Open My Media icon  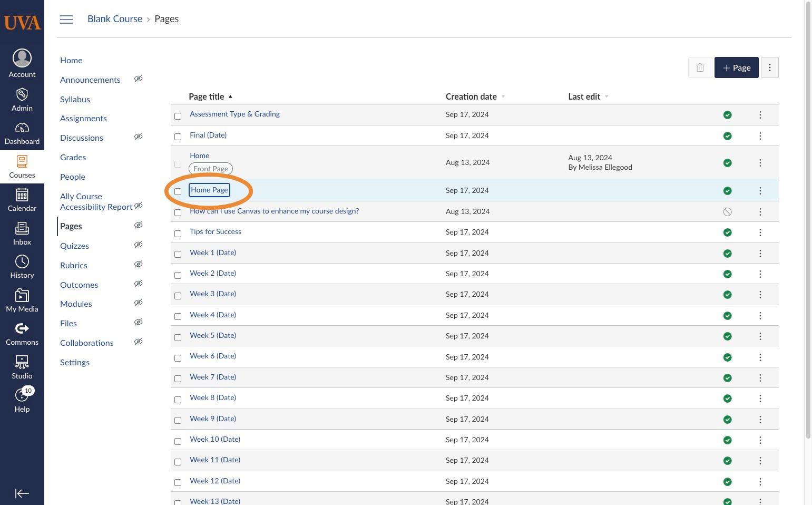click(x=22, y=295)
